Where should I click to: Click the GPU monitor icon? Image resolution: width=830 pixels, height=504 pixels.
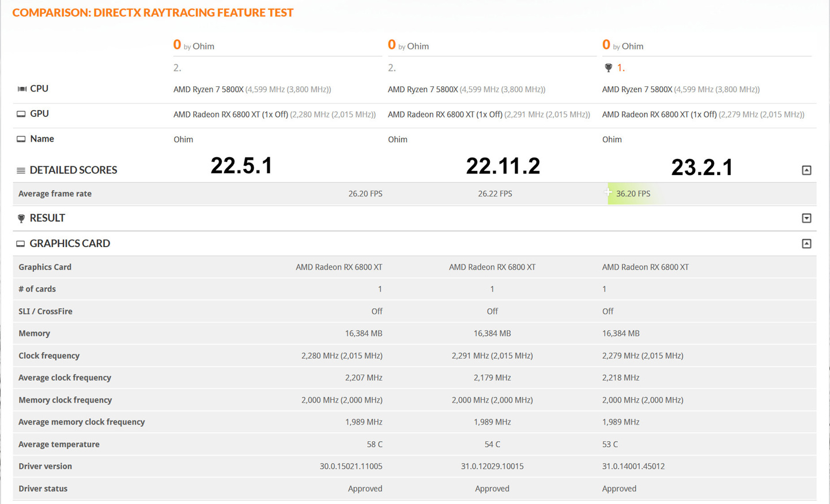pos(21,114)
